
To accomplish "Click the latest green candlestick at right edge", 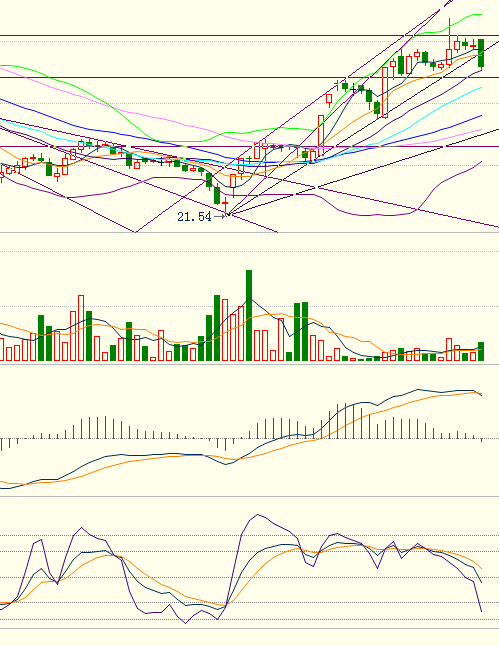I will click(481, 53).
